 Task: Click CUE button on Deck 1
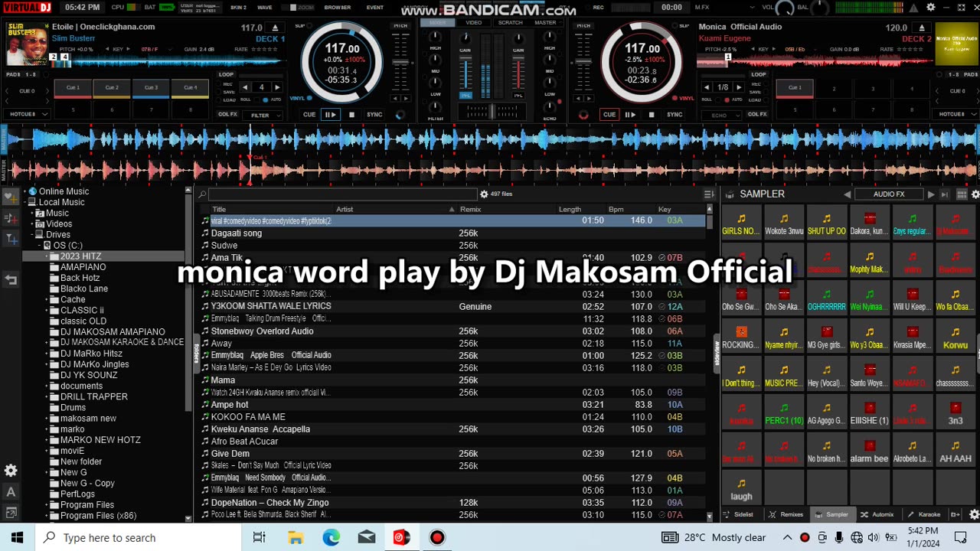point(309,115)
